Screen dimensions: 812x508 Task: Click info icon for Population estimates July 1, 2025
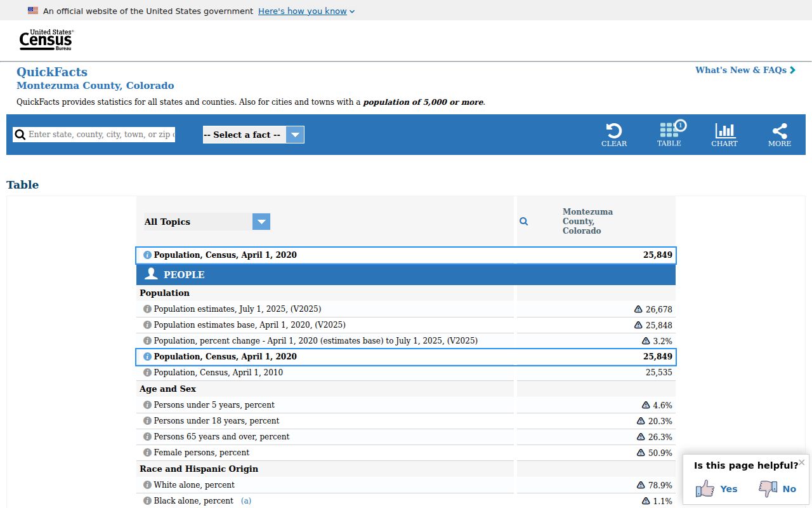(147, 309)
